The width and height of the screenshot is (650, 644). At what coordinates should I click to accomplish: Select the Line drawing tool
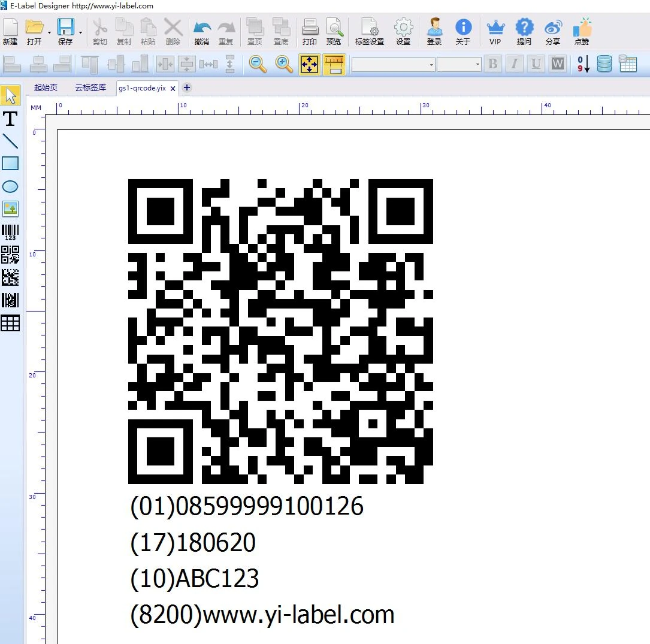tap(10, 141)
